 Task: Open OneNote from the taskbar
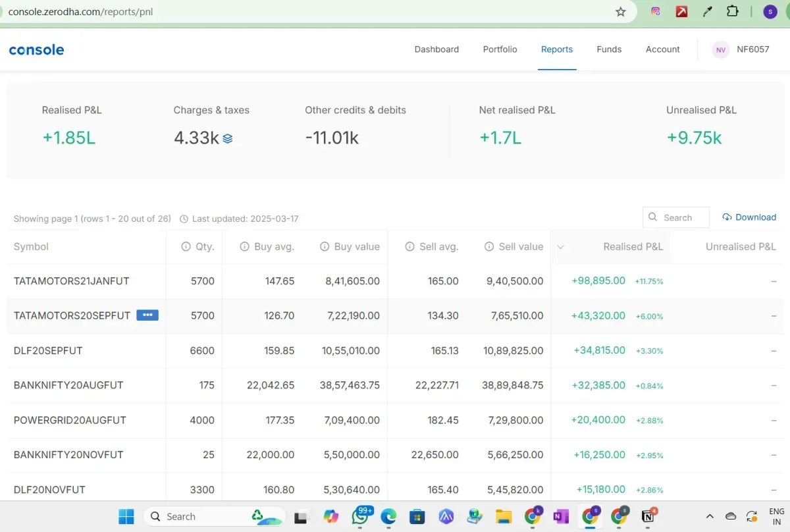[x=561, y=516]
